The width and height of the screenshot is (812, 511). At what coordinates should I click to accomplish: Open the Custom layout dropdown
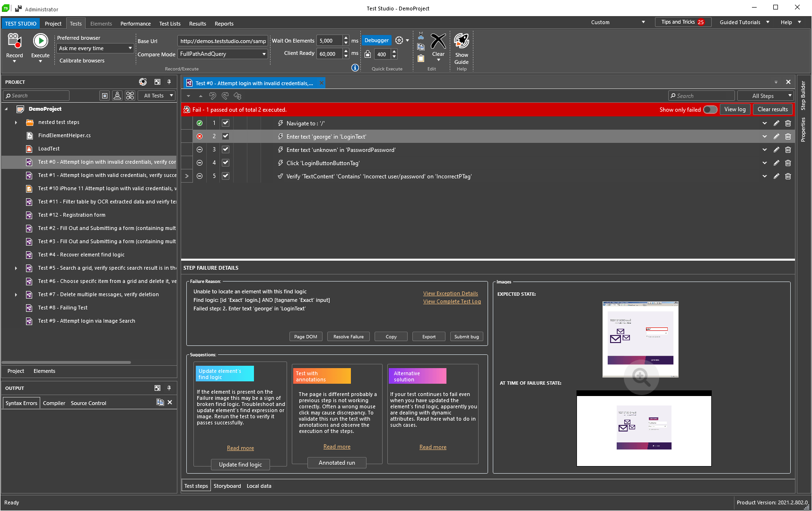point(618,22)
